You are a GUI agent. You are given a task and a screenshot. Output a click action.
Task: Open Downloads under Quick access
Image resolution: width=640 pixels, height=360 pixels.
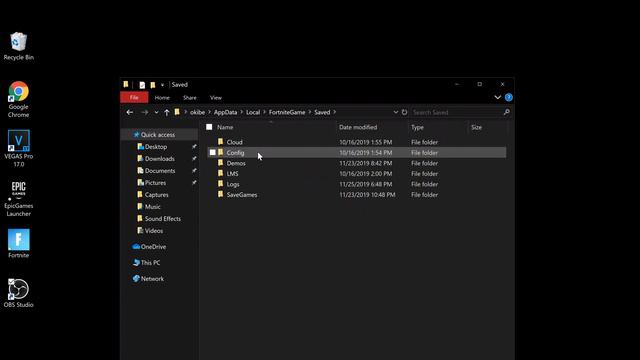[x=156, y=159]
